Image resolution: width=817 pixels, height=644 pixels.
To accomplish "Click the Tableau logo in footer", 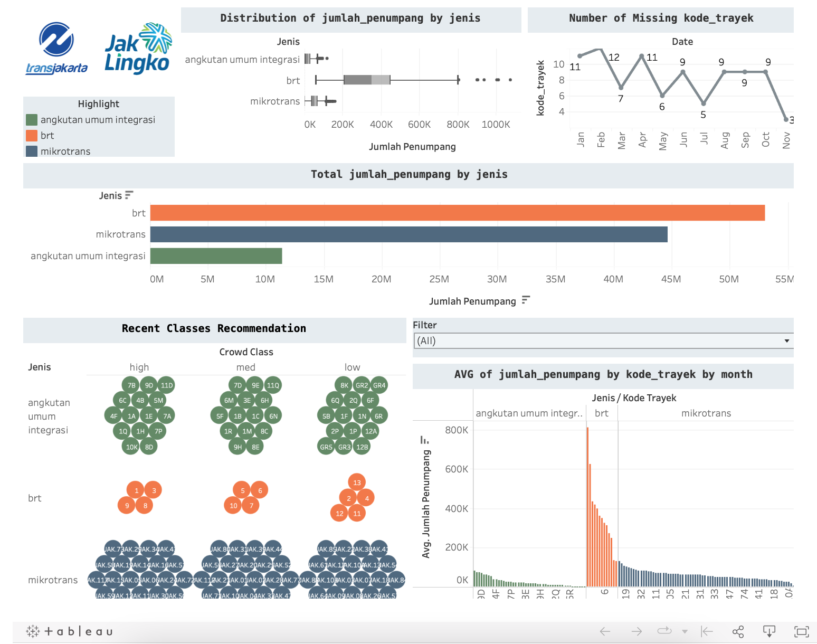I will pos(69,631).
